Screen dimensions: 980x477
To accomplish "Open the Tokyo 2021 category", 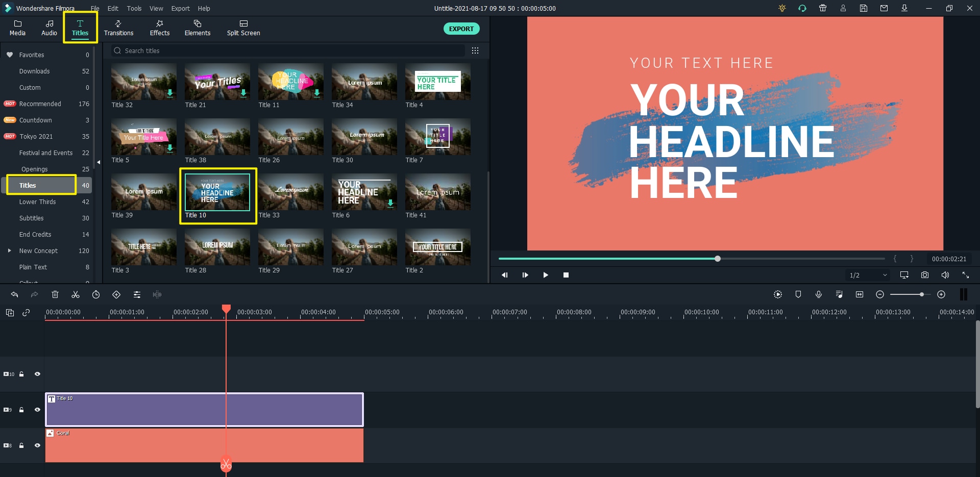I will pyautogui.click(x=46, y=137).
